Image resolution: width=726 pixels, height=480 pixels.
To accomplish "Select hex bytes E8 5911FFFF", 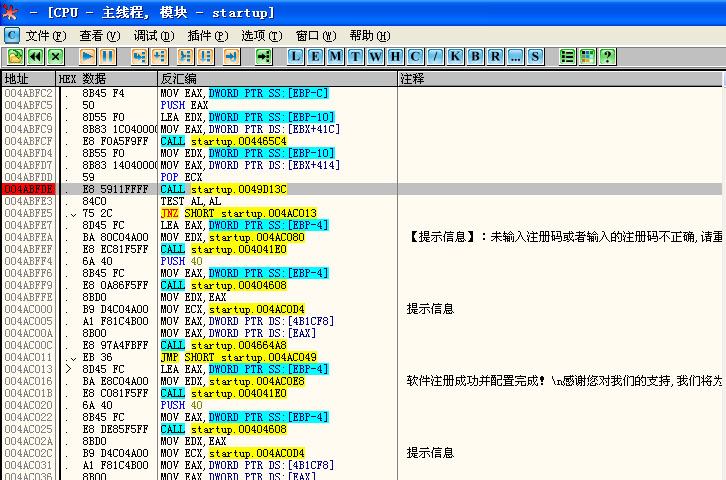I will (x=115, y=189).
